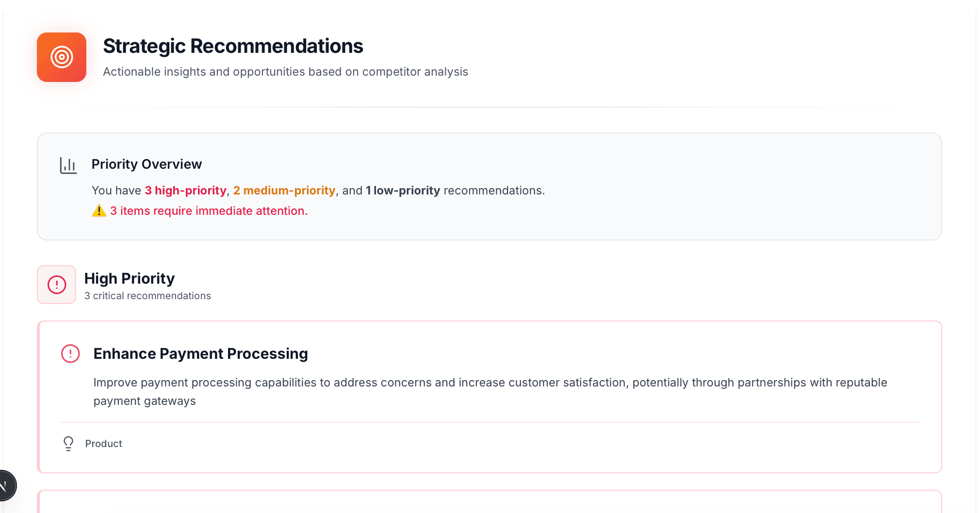Click the '3 high-priority' red text
The height and width of the screenshot is (513, 980).
pos(185,191)
